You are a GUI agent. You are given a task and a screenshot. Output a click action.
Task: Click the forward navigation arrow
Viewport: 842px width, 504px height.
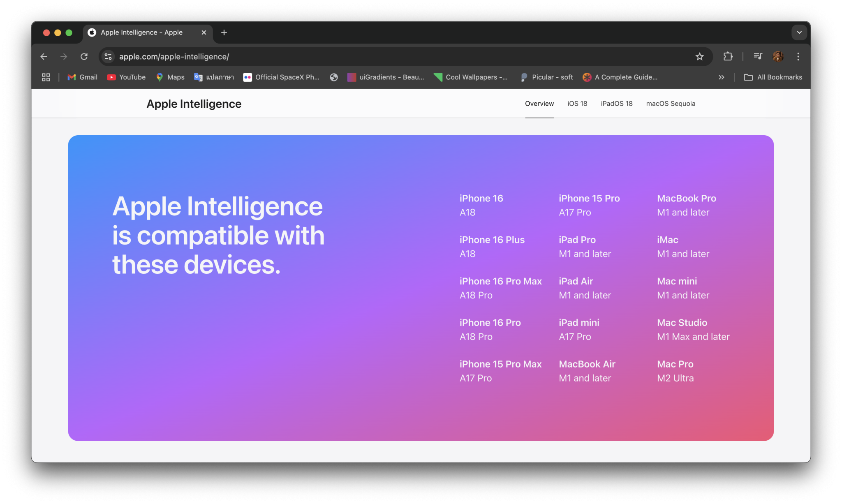coord(64,57)
